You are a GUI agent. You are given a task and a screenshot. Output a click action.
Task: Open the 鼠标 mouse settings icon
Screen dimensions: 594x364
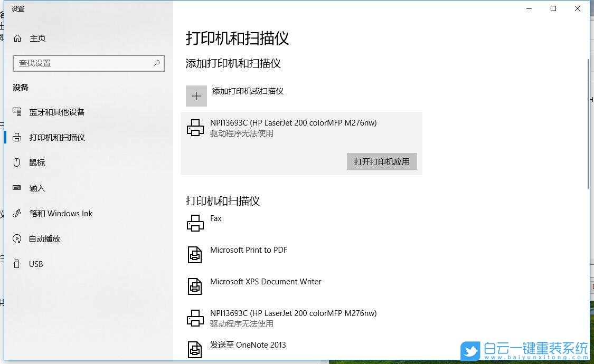(17, 162)
